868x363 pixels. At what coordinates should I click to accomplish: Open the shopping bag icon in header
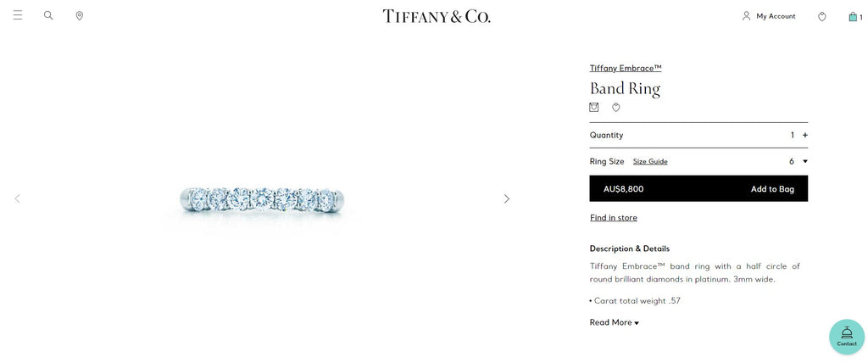853,17
